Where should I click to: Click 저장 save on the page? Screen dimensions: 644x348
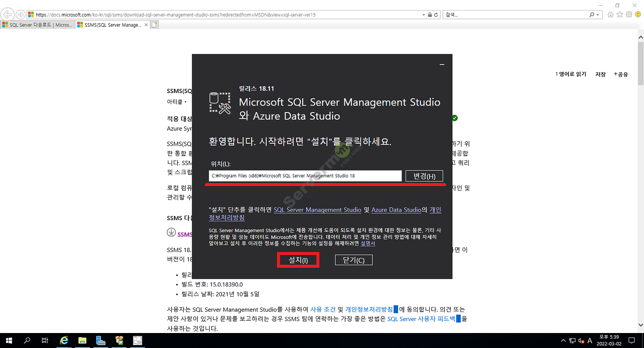601,74
